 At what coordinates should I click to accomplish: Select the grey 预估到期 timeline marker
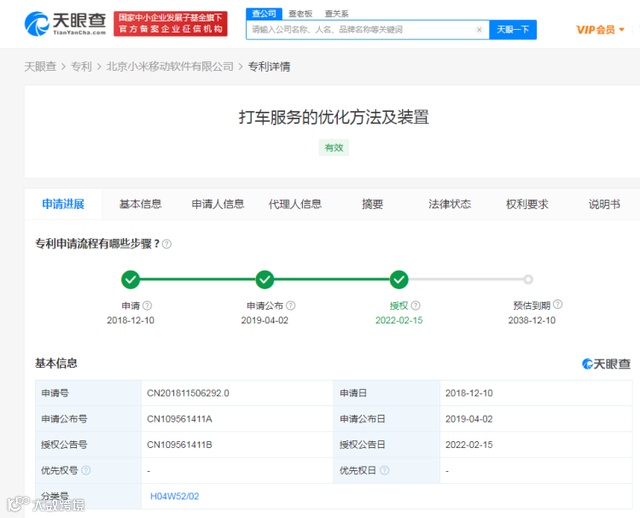click(x=528, y=279)
